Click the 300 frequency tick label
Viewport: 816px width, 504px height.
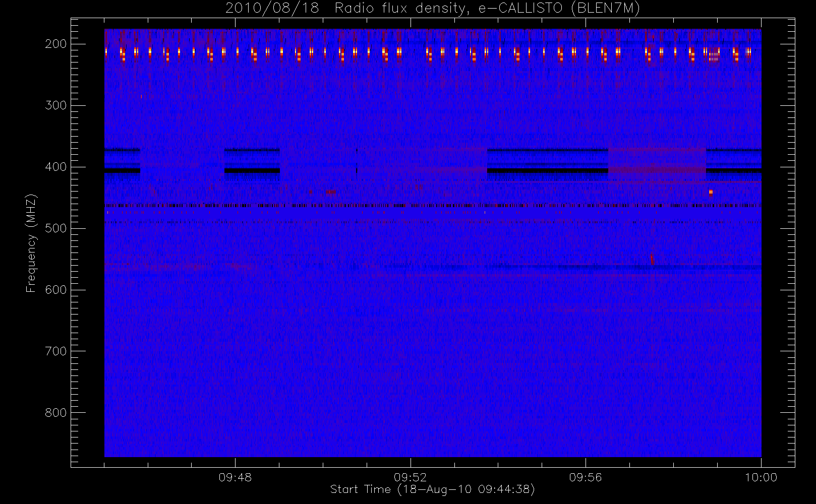56,105
